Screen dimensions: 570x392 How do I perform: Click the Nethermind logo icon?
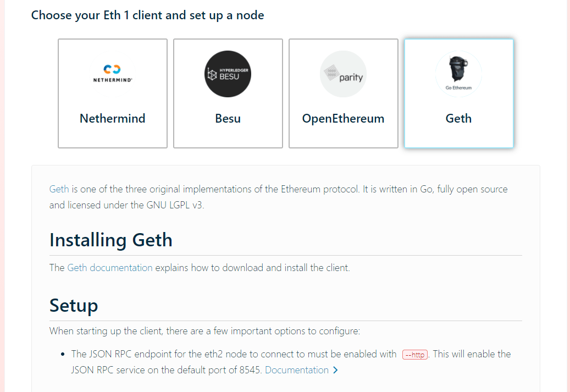tap(113, 74)
